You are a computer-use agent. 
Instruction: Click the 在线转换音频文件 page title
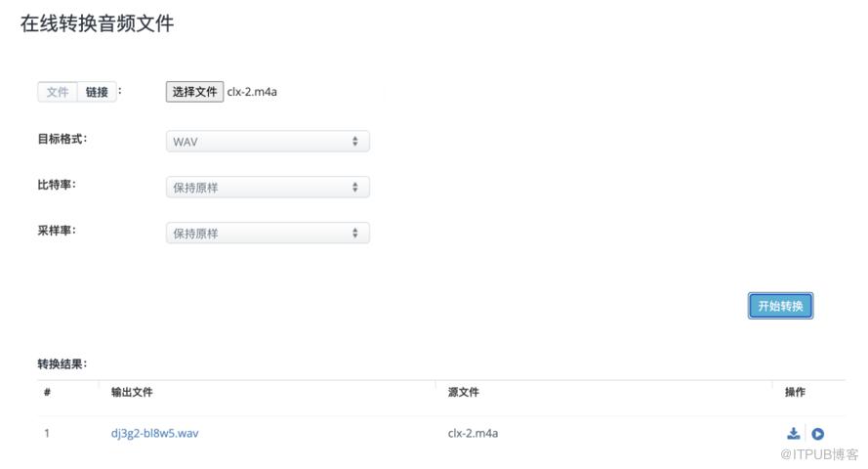click(97, 24)
